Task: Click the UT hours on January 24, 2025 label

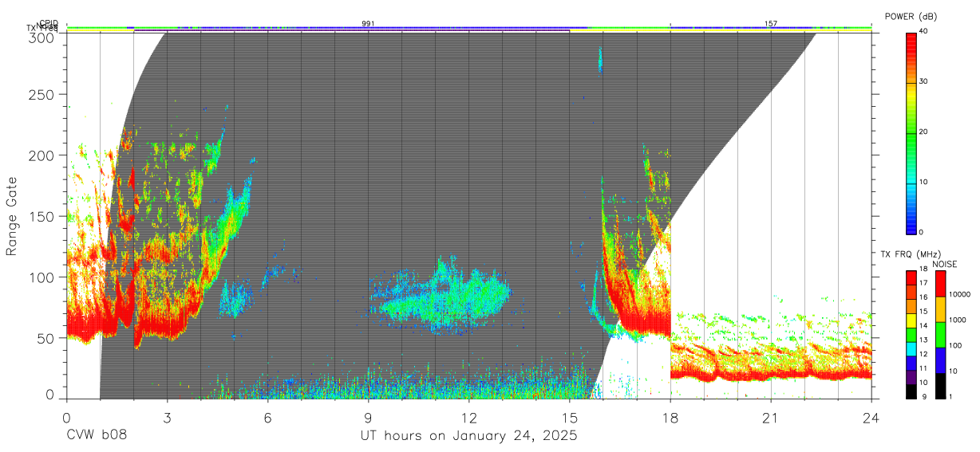Action: (x=468, y=436)
